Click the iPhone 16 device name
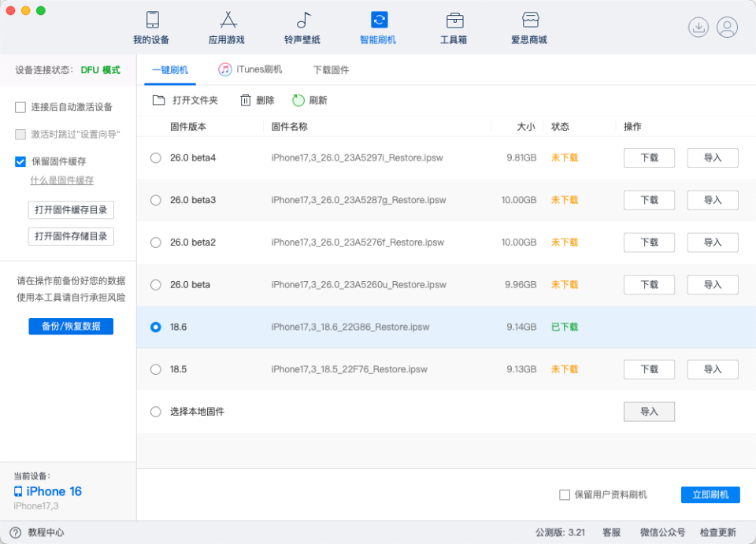 [54, 491]
